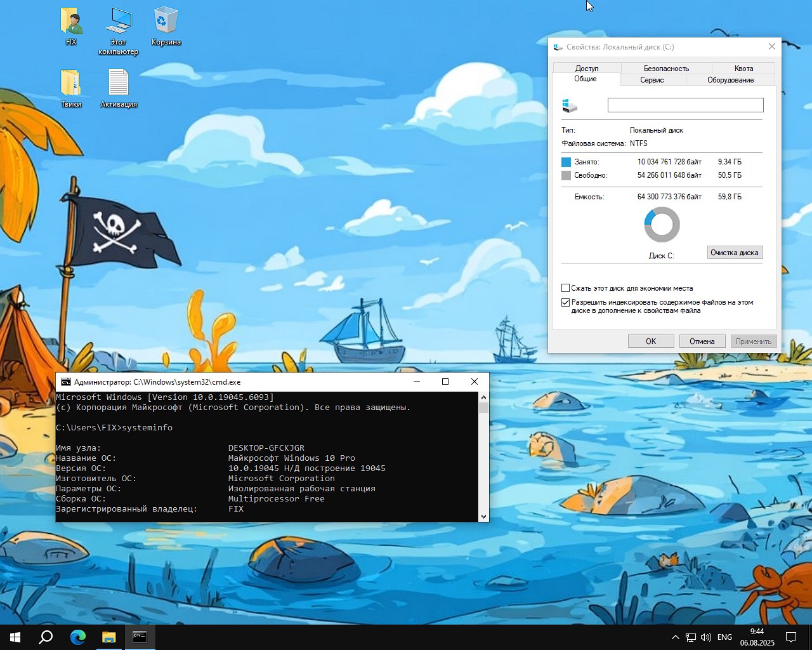Enable Сжать этот диск checkbox
The width and height of the screenshot is (812, 650).
coord(566,288)
